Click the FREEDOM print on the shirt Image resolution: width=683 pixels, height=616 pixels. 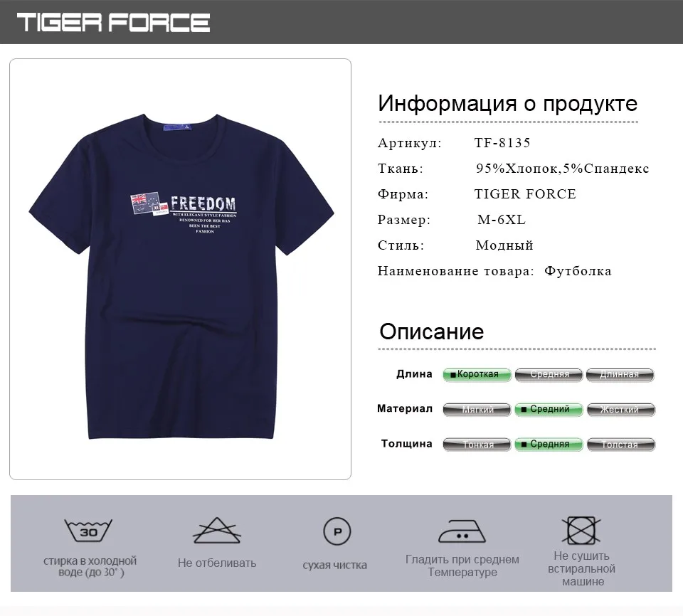click(x=203, y=203)
